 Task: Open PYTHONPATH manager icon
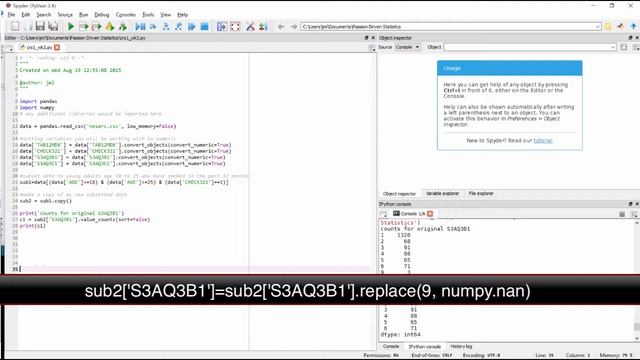(263, 27)
